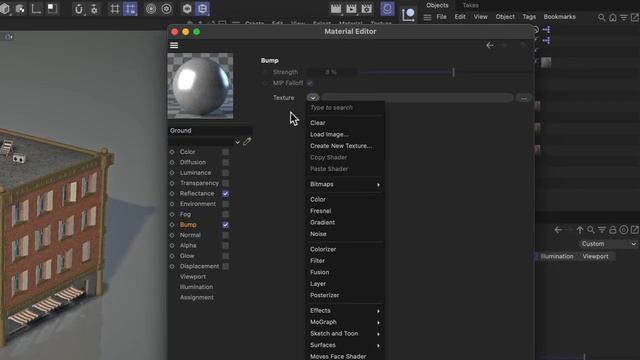Open the snap settings gear icon

(94, 9)
